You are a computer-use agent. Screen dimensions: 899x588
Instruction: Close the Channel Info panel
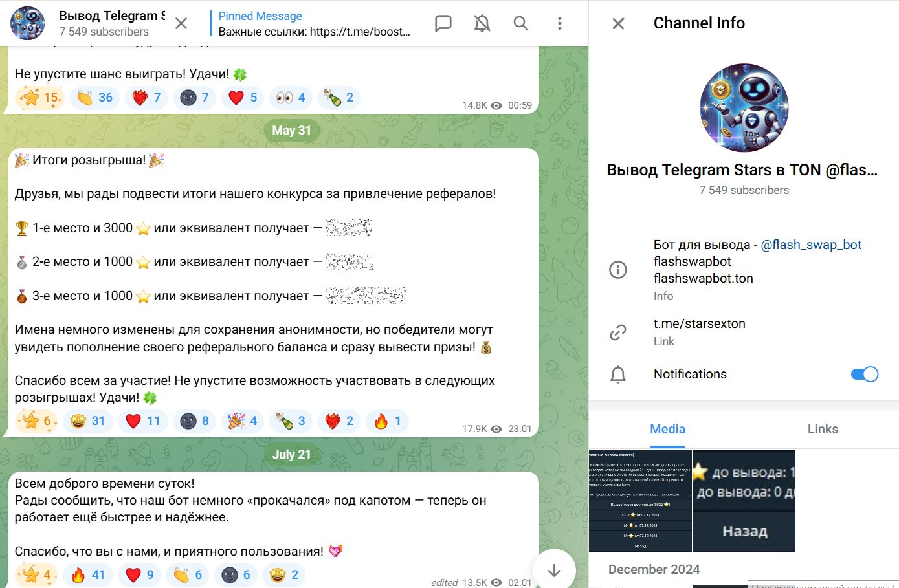coord(618,23)
